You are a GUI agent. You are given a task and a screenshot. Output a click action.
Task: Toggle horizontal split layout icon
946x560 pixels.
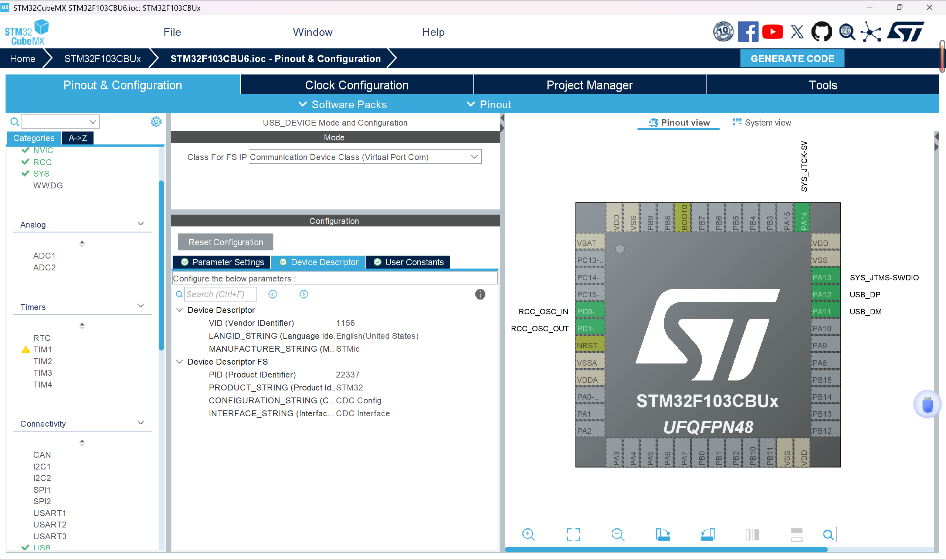(x=796, y=535)
